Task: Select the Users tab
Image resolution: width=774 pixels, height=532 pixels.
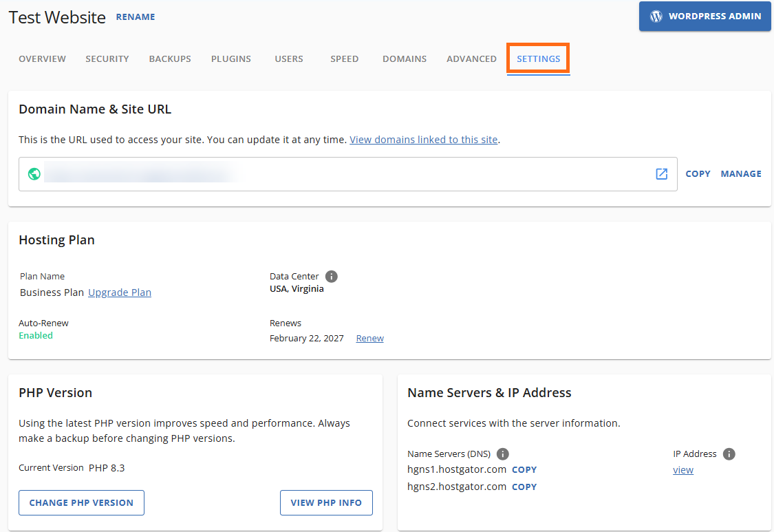Action: [289, 58]
